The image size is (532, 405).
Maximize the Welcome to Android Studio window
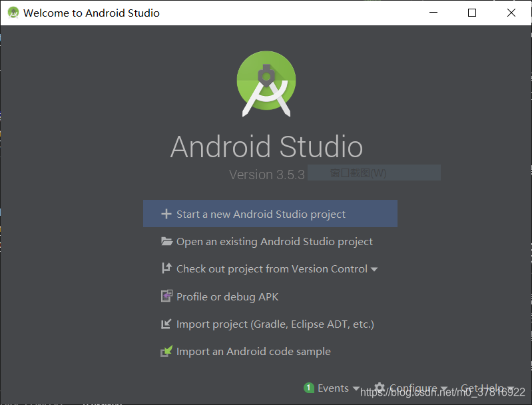tap(472, 13)
